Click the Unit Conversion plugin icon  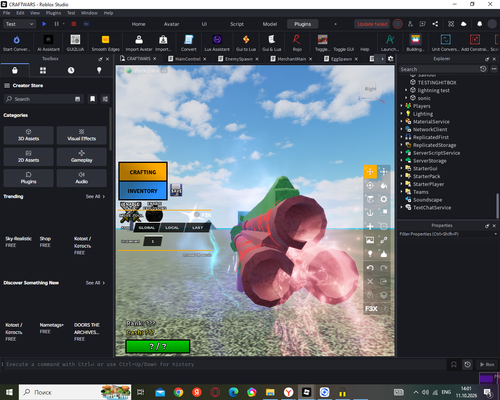click(446, 40)
